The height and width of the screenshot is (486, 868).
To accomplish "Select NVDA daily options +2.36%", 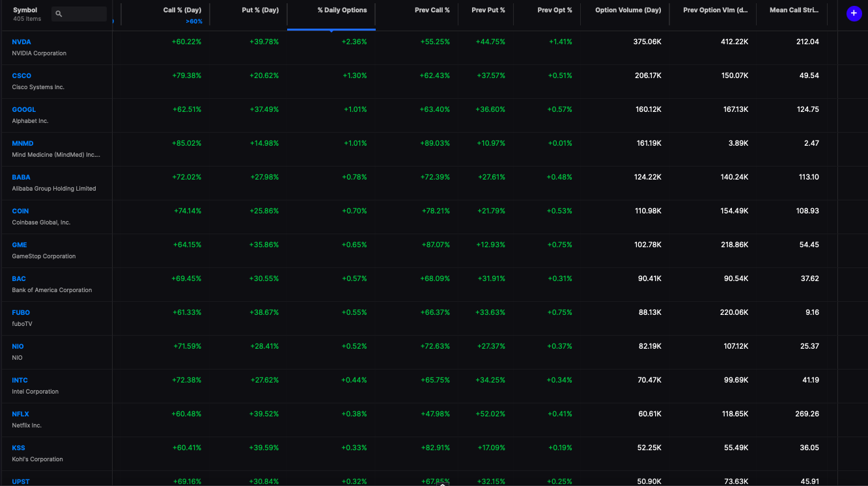I will click(354, 42).
